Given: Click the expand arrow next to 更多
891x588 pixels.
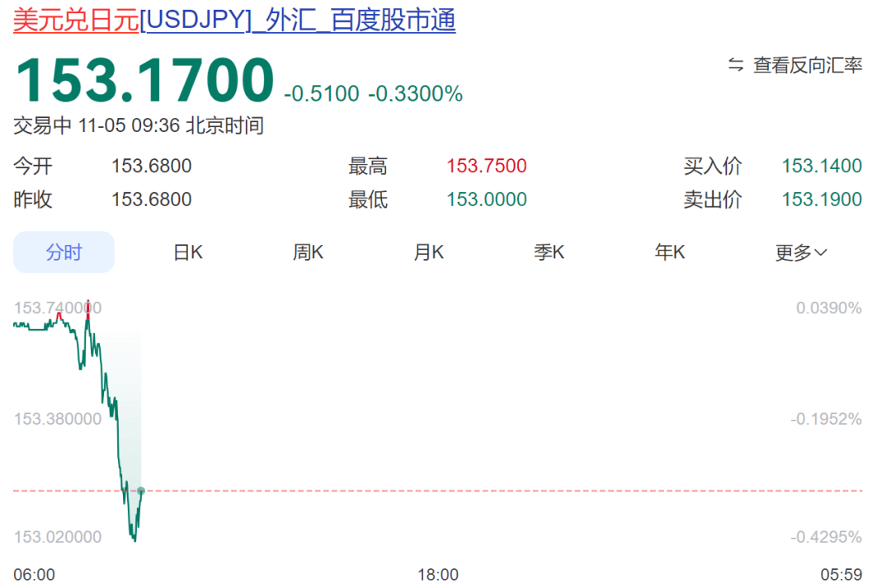Looking at the screenshot, I should 820,252.
